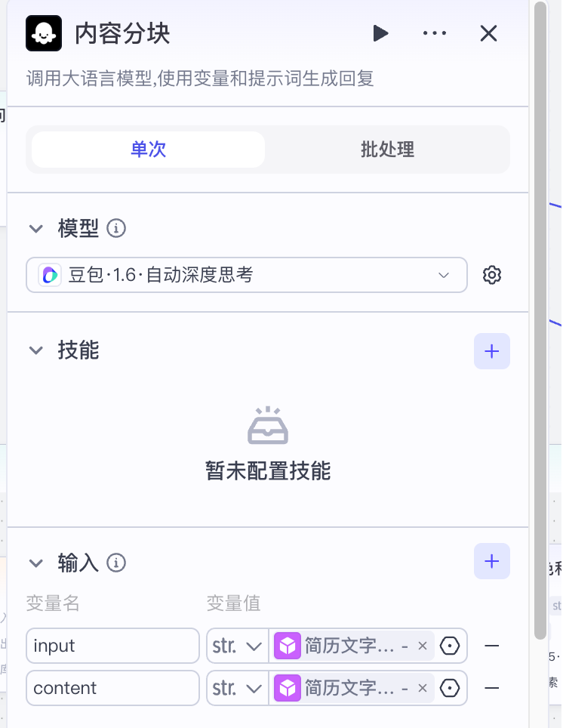563x728 pixels.
Task: Change type dropdown for input variable
Action: click(237, 646)
